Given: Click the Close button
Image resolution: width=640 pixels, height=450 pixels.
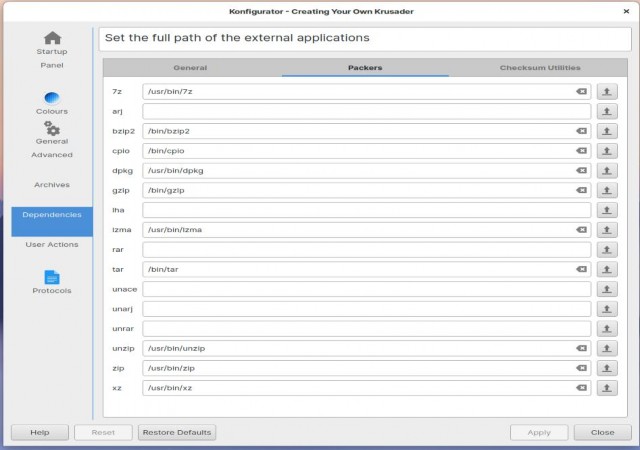Looking at the screenshot, I should coord(602,432).
